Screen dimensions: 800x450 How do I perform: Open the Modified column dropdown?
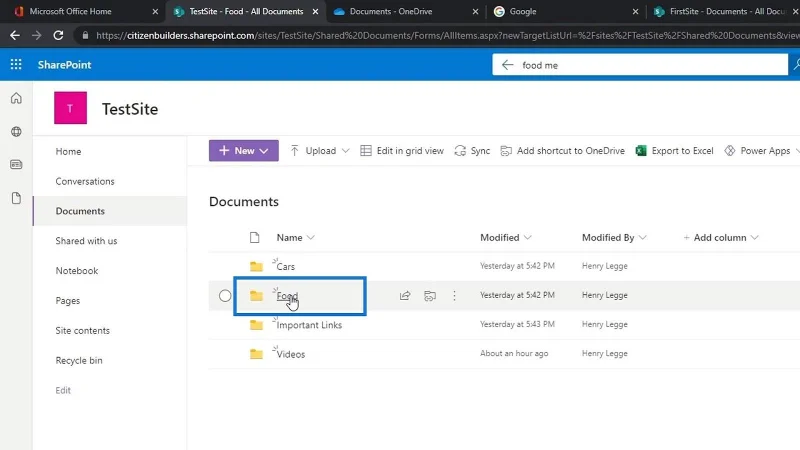click(528, 237)
